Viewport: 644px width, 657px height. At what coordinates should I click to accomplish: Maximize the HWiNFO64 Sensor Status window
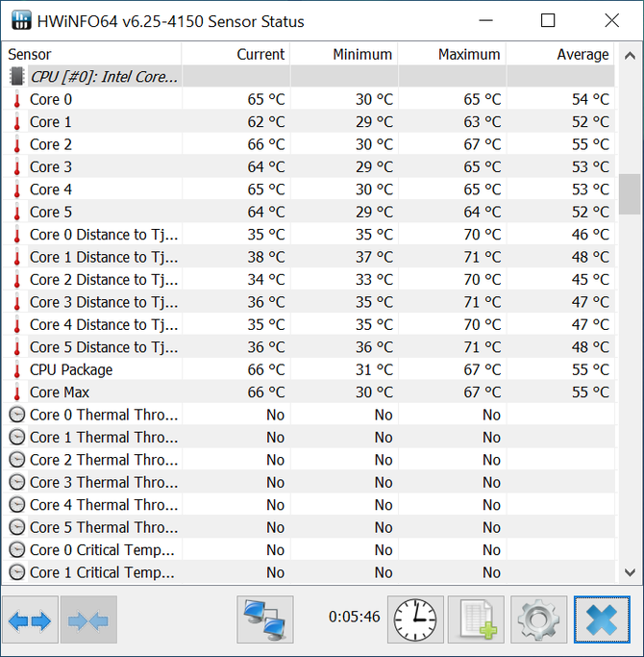tap(548, 20)
